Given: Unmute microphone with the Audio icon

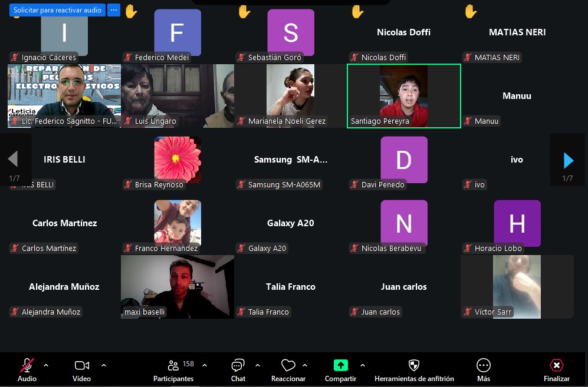Looking at the screenshot, I should pyautogui.click(x=27, y=366).
